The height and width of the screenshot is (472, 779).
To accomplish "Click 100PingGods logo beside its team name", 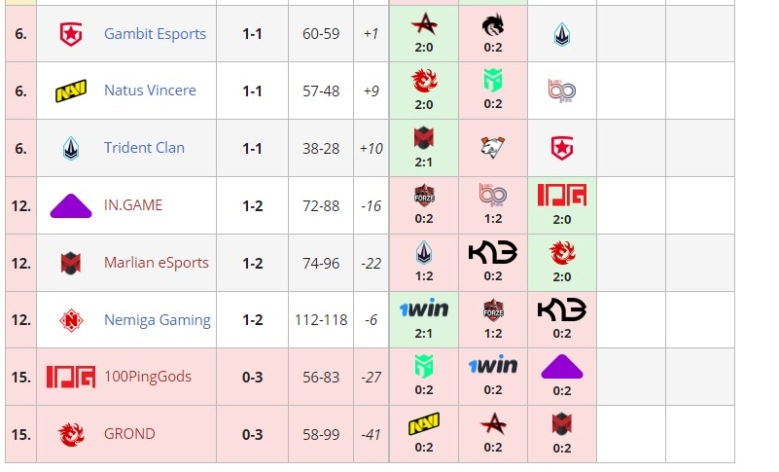I will click(70, 377).
